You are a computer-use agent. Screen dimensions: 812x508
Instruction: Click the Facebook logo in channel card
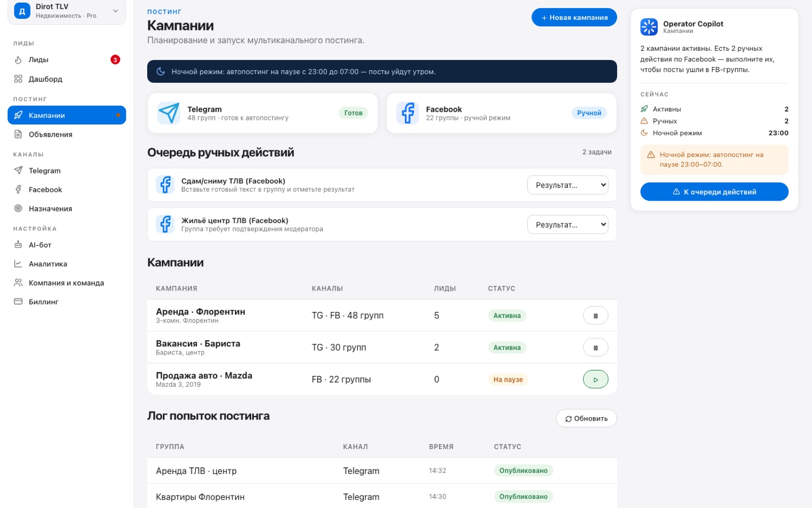[x=408, y=113]
